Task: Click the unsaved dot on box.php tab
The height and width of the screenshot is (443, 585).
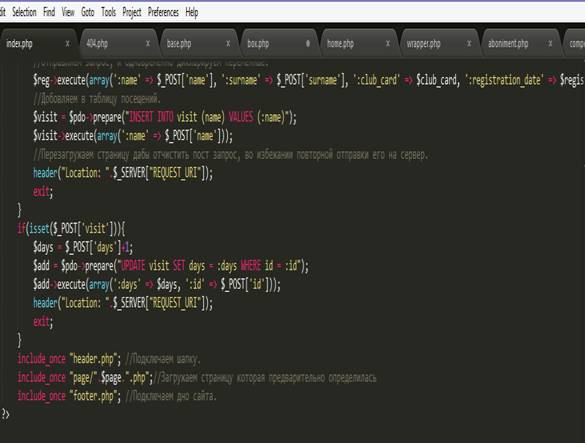Action: pyautogui.click(x=308, y=44)
